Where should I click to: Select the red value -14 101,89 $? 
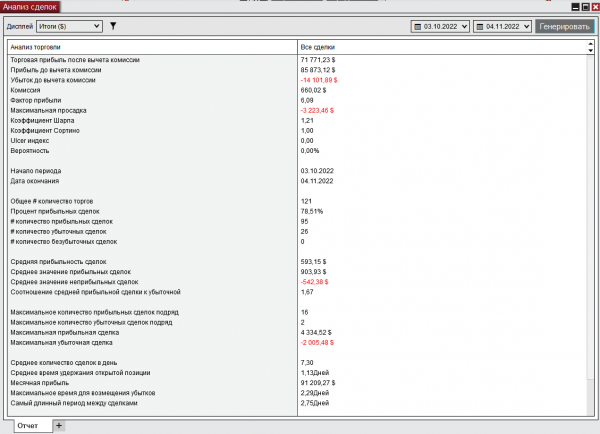(319, 80)
